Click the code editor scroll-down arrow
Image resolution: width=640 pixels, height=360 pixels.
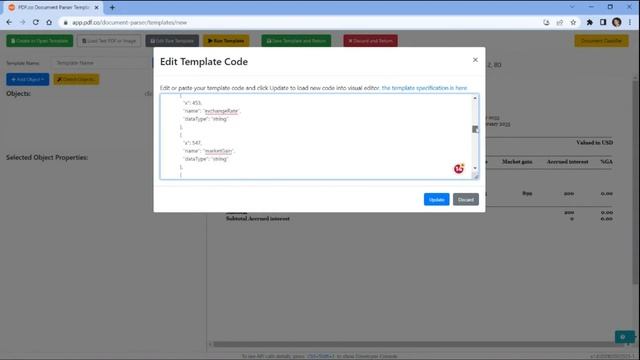[475, 168]
